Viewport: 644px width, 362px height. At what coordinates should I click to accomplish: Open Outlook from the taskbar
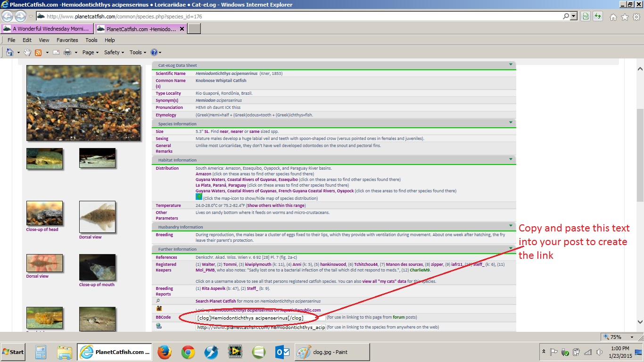(x=282, y=352)
